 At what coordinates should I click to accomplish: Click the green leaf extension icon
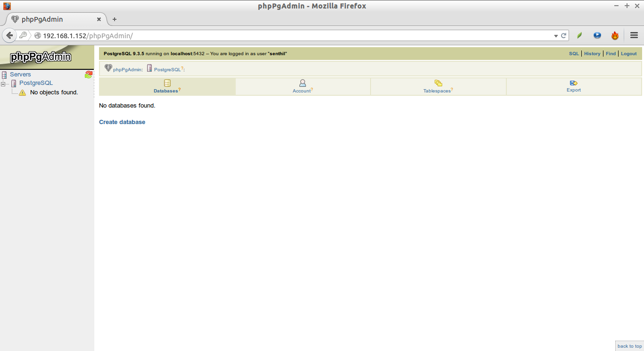tap(580, 35)
